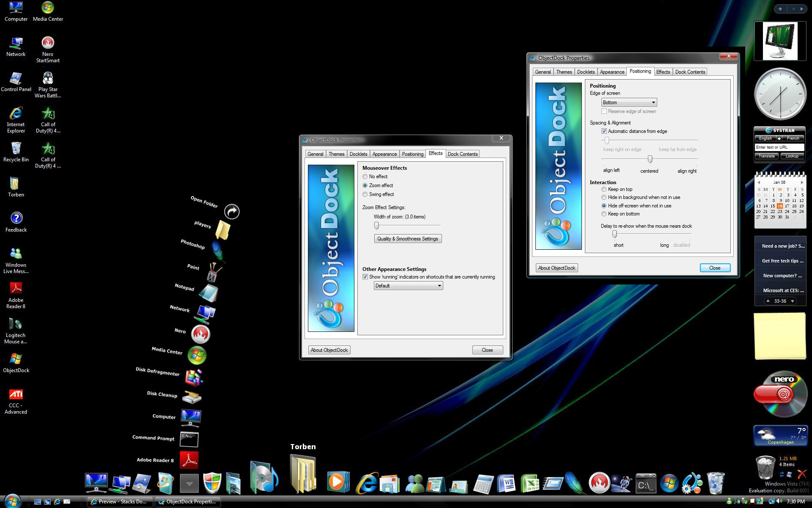812x508 pixels.
Task: Click the yellow sticky note gadget
Action: (x=780, y=337)
